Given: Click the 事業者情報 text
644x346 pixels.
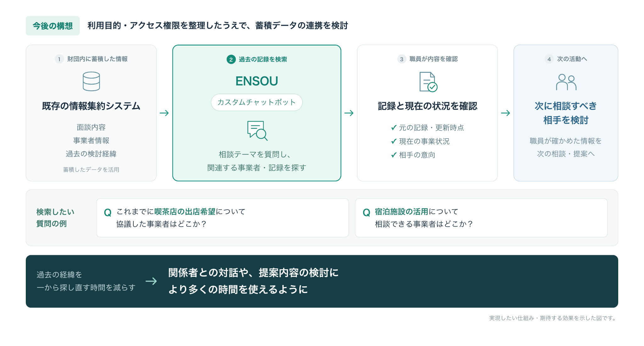Looking at the screenshot, I should tap(91, 140).
